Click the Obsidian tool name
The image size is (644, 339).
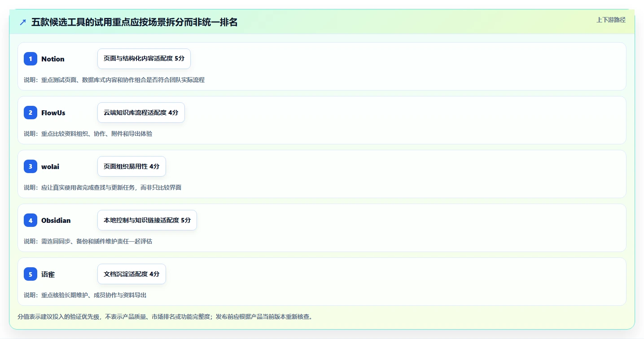coord(56,220)
